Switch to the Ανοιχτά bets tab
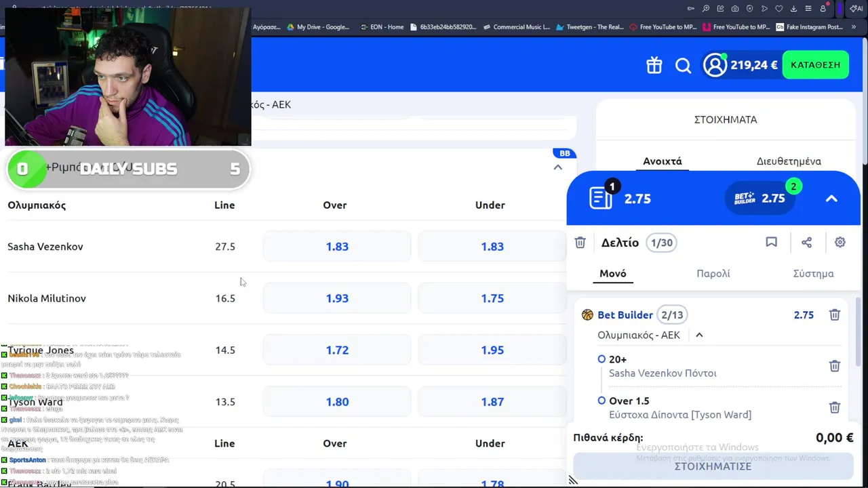 (x=663, y=161)
